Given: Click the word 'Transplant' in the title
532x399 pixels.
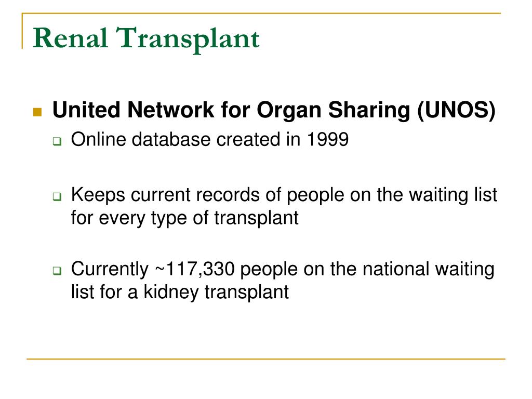Looking at the screenshot, I should [188, 39].
